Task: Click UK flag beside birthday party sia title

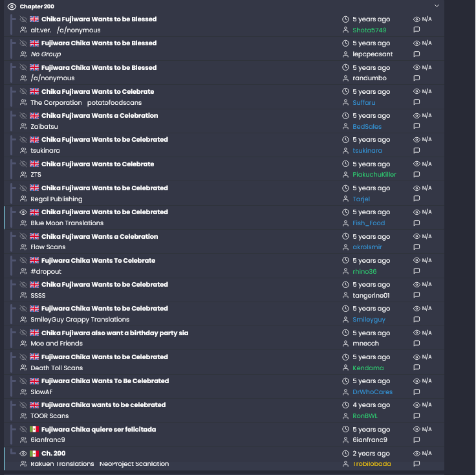Action: coord(34,333)
